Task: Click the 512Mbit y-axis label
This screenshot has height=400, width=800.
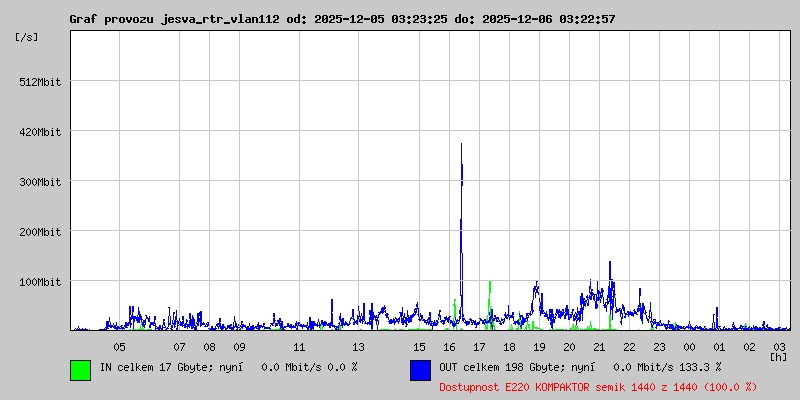Action: click(x=40, y=82)
